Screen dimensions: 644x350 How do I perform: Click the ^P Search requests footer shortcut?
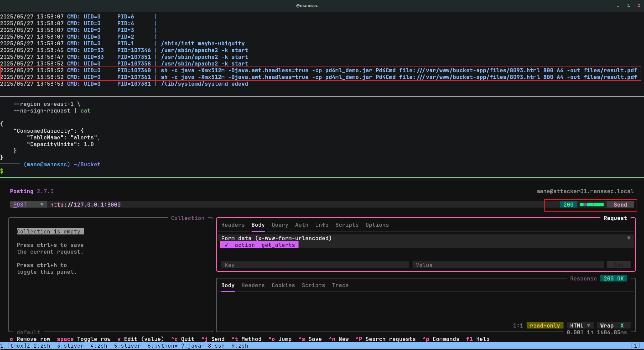tap(385, 339)
